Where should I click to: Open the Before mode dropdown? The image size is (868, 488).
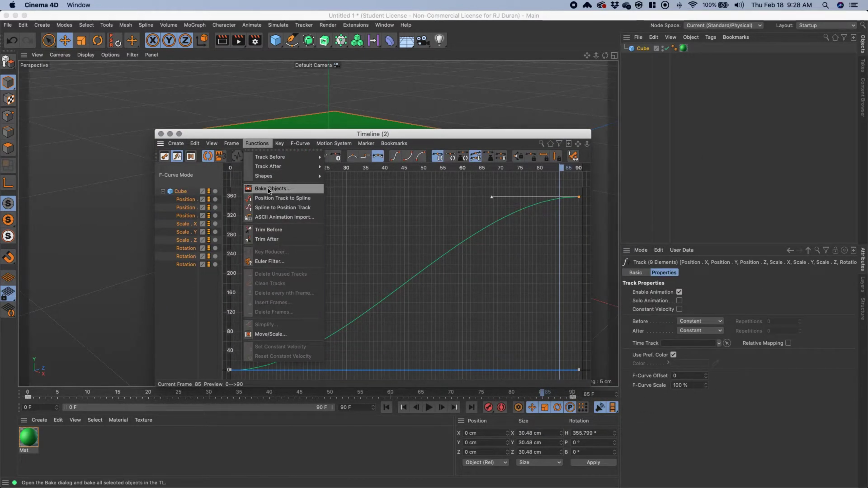(700, 321)
